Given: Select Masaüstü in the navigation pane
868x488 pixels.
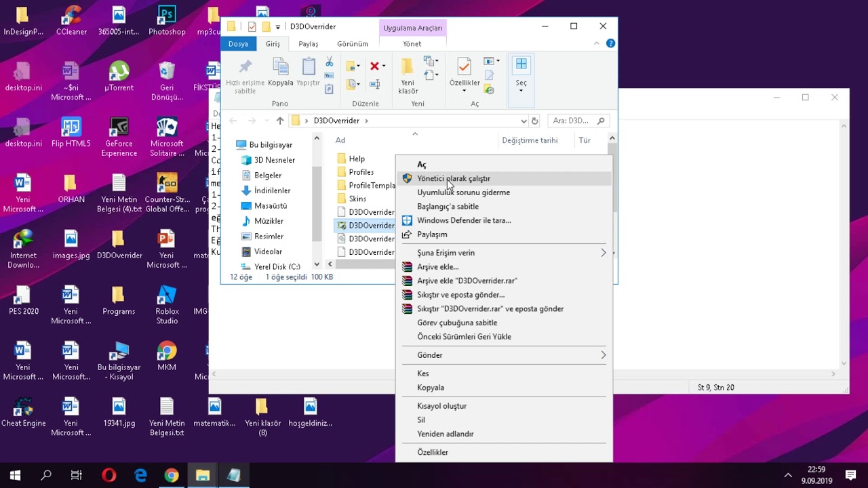Looking at the screenshot, I should point(270,206).
